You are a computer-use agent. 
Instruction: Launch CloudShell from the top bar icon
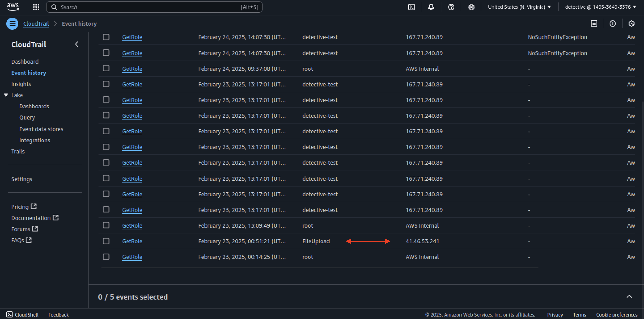pos(411,7)
